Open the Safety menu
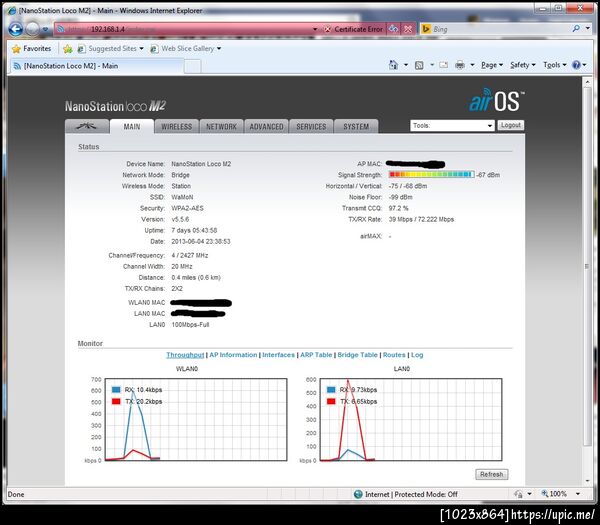 [522, 65]
